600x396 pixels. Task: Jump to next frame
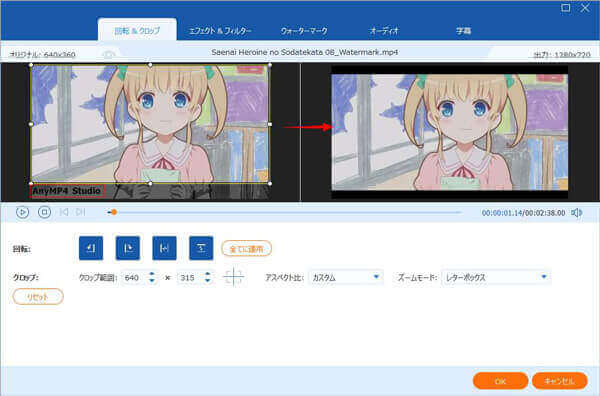(80, 212)
